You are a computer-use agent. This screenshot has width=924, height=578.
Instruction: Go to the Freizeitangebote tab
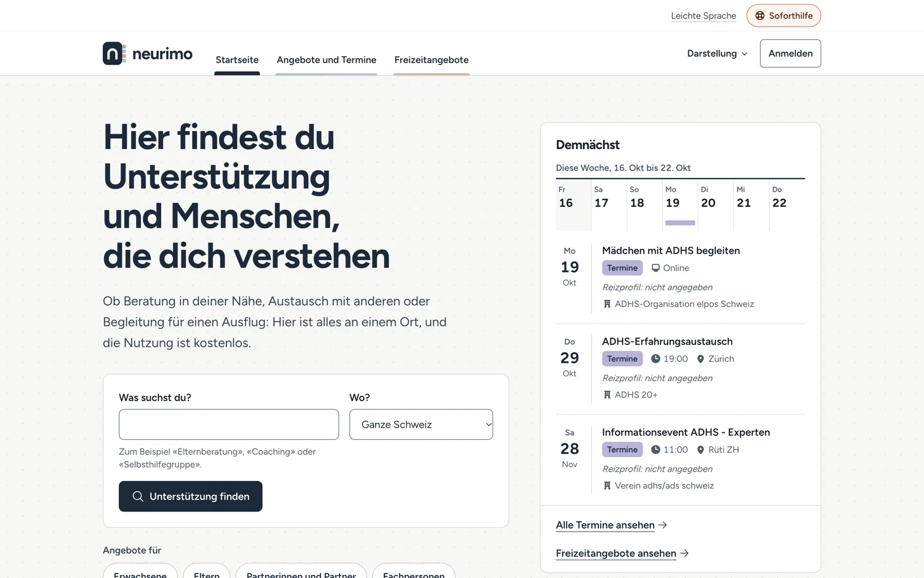pos(431,60)
